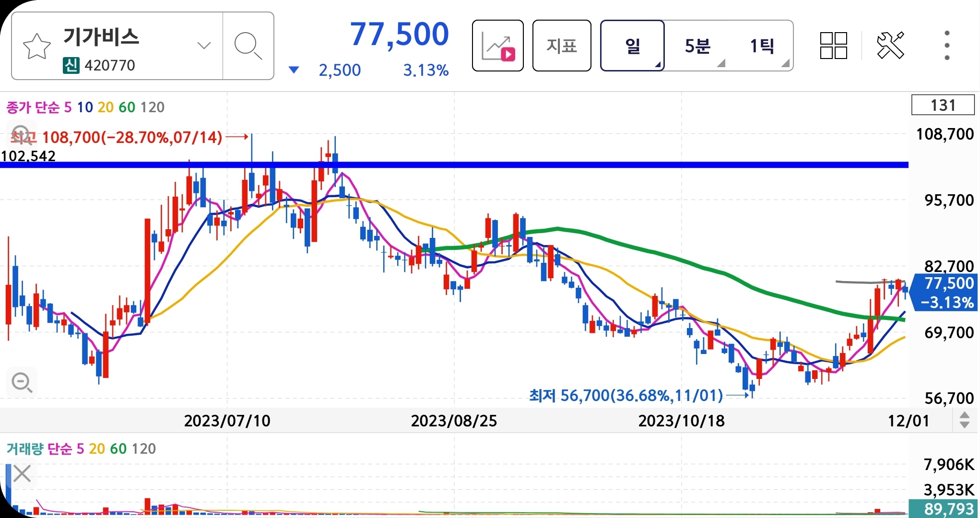
Task: Open the 1틱 tick interval dropdown
Action: [762, 47]
